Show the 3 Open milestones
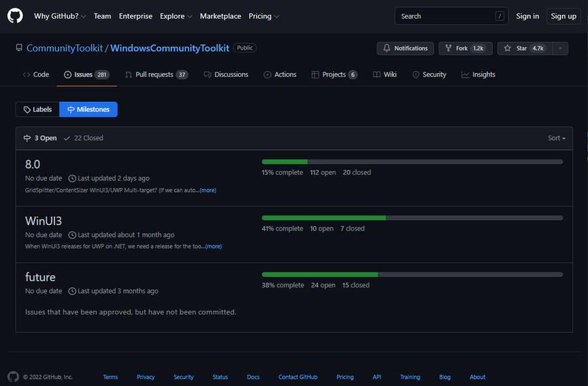The image size is (588, 386). tap(40, 138)
